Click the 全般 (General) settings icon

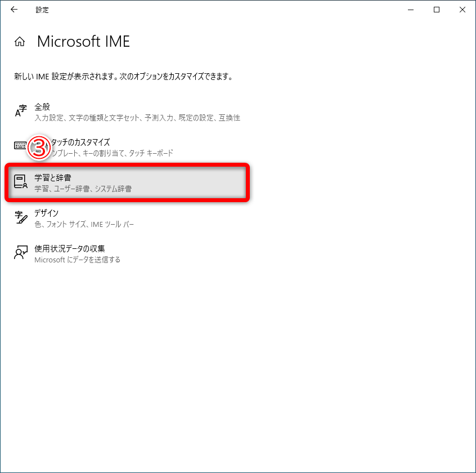[18, 110]
